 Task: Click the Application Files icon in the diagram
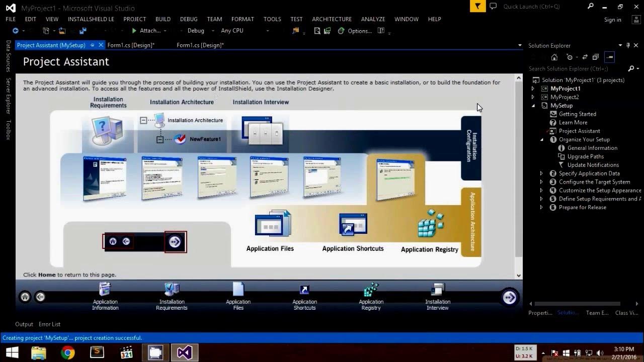273,224
